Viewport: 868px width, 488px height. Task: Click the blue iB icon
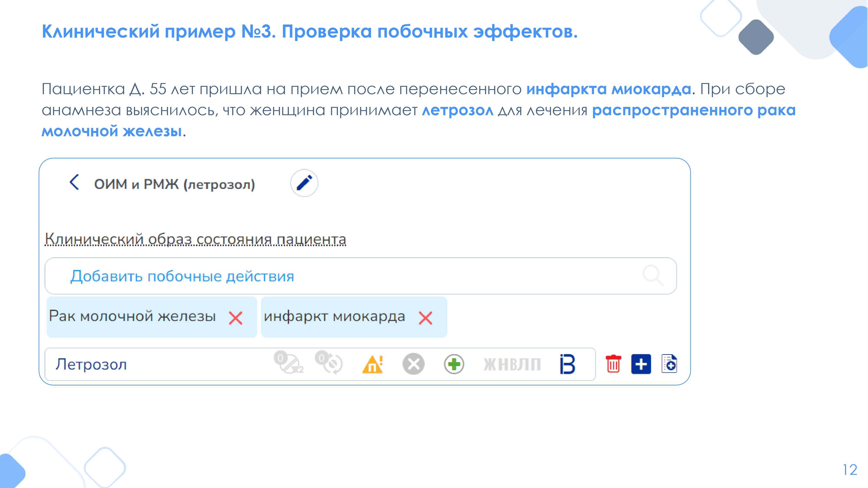[567, 364]
